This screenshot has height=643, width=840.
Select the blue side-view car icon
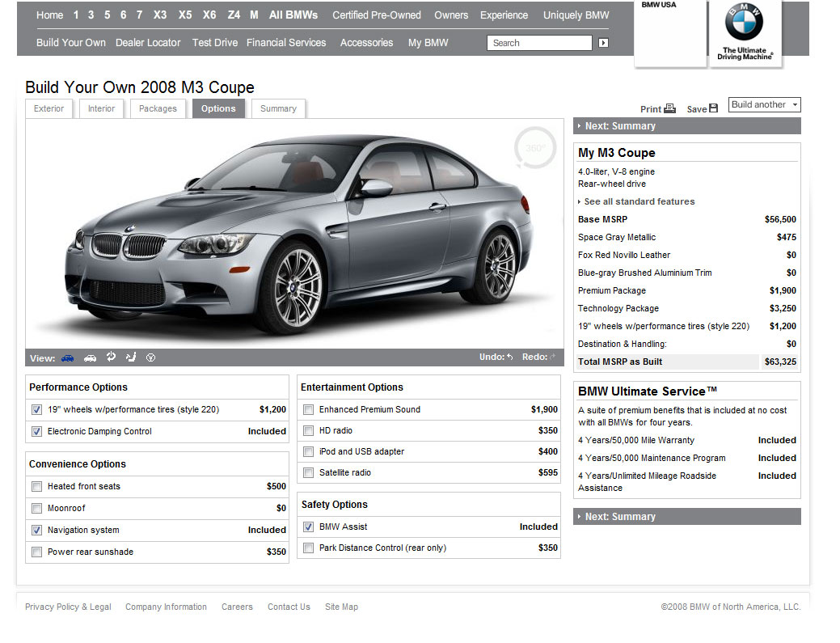click(x=67, y=358)
